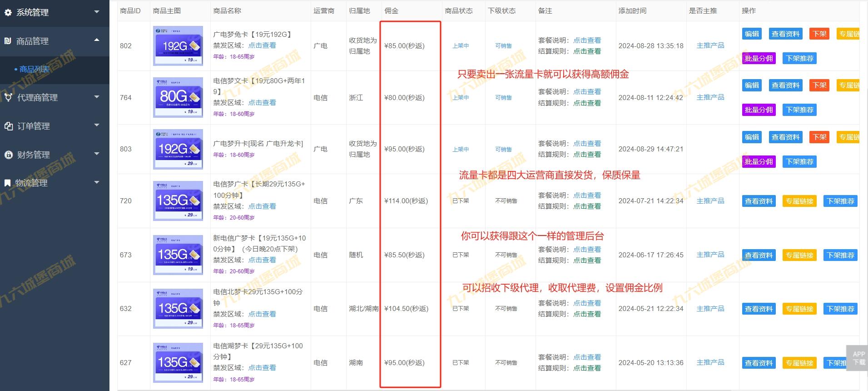Click 编辑 button for product 802

tap(752, 34)
